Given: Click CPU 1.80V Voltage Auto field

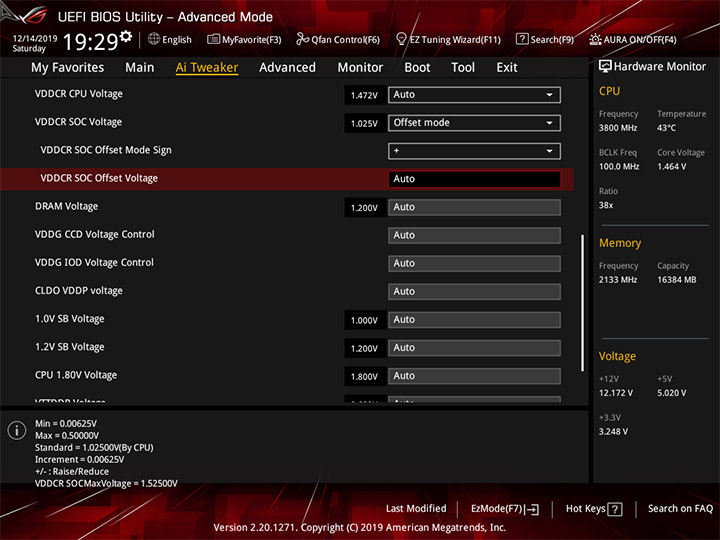Looking at the screenshot, I should [x=474, y=376].
